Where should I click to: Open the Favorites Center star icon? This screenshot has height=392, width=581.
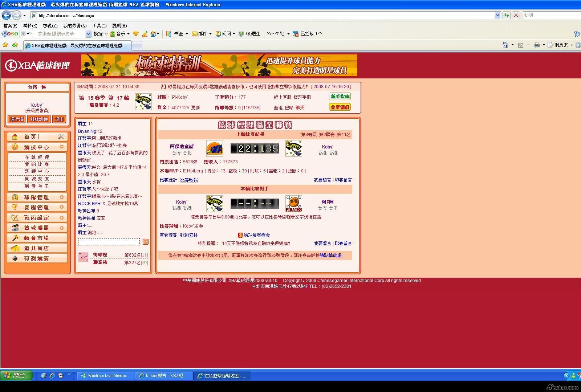tap(5, 45)
